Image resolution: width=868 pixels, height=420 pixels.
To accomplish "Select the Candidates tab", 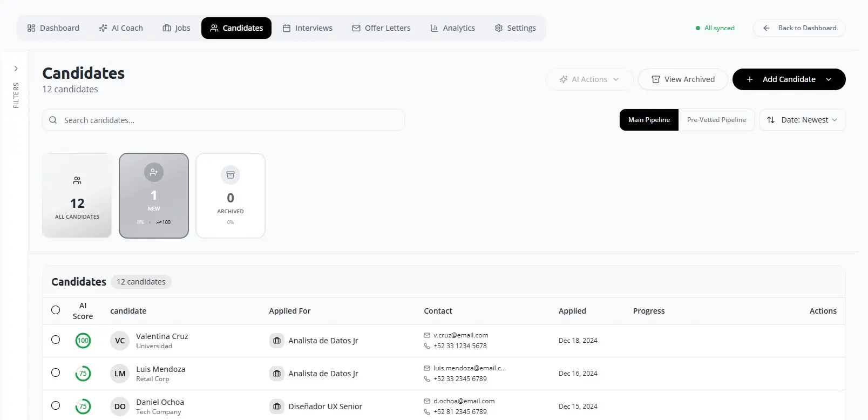I will coord(236,28).
